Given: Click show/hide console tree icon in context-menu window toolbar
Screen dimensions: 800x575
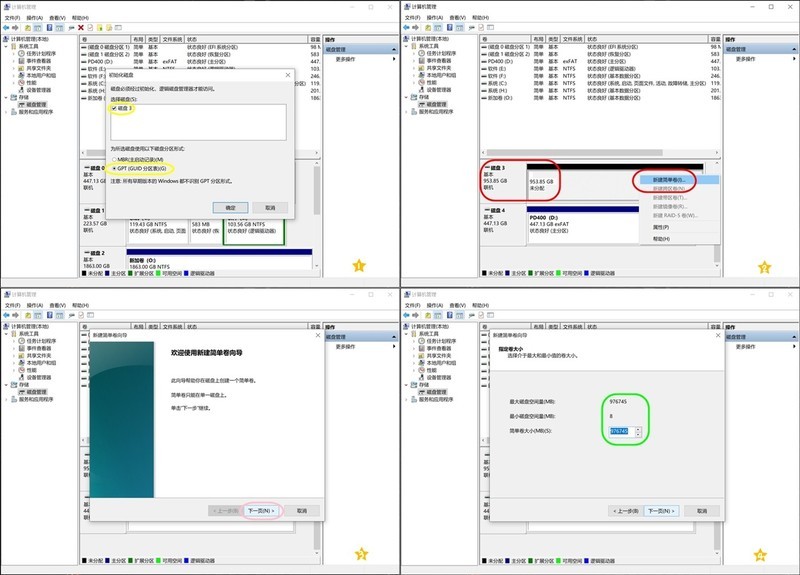Looking at the screenshot, I should pyautogui.click(x=438, y=28).
